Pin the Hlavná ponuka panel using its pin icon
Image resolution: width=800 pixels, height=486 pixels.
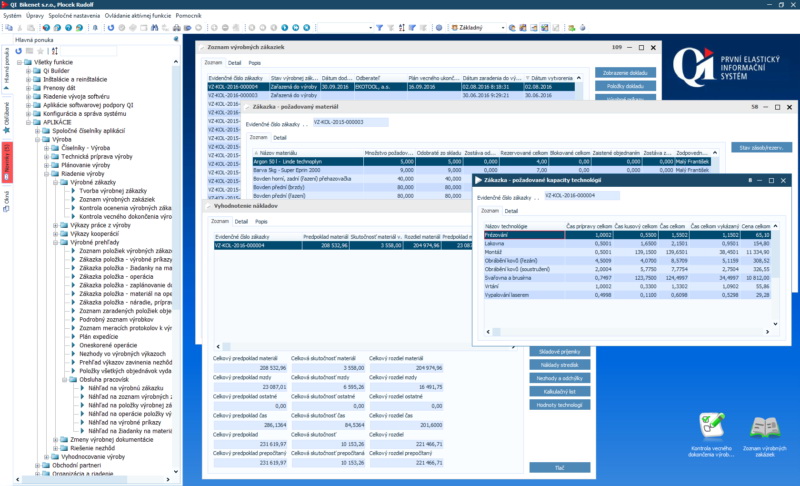click(x=176, y=39)
